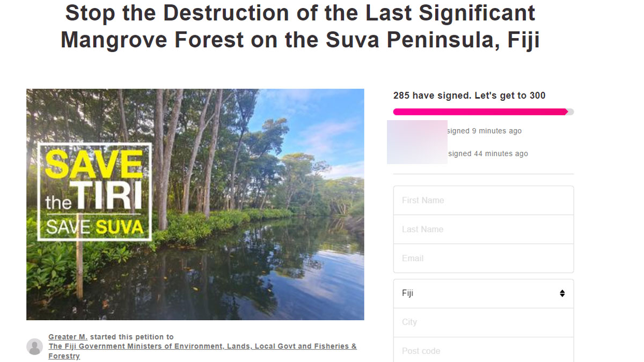
Task: Click into the Last Name field
Action: tap(483, 229)
